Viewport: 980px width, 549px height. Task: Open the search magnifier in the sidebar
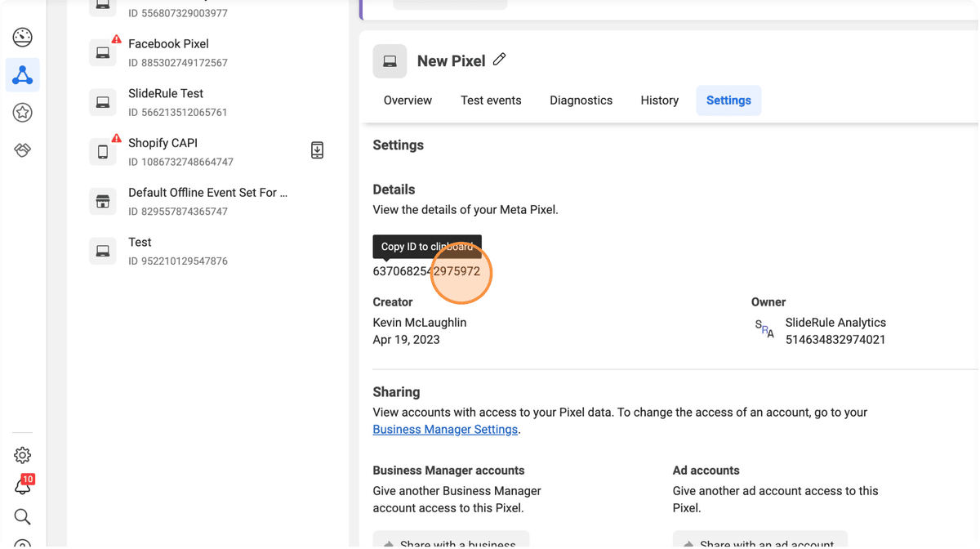(x=23, y=517)
